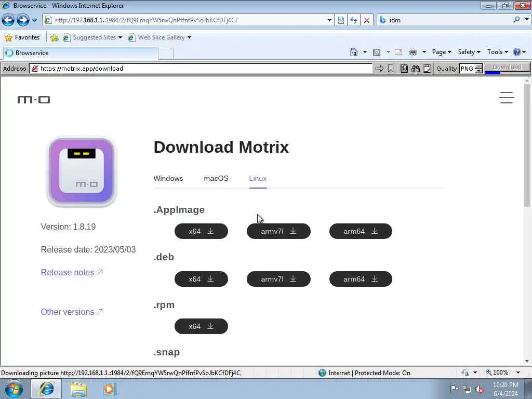Open a new blank tab
The image size is (532, 399).
(x=166, y=54)
